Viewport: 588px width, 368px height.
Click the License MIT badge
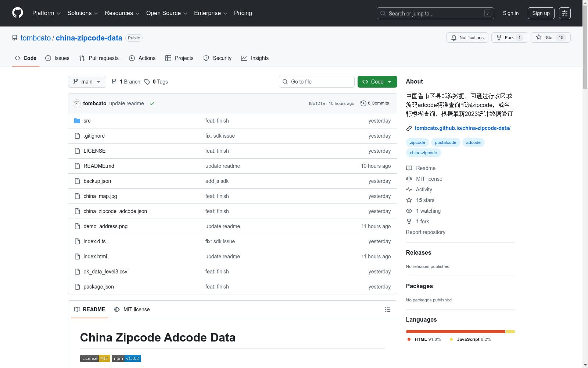95,358
